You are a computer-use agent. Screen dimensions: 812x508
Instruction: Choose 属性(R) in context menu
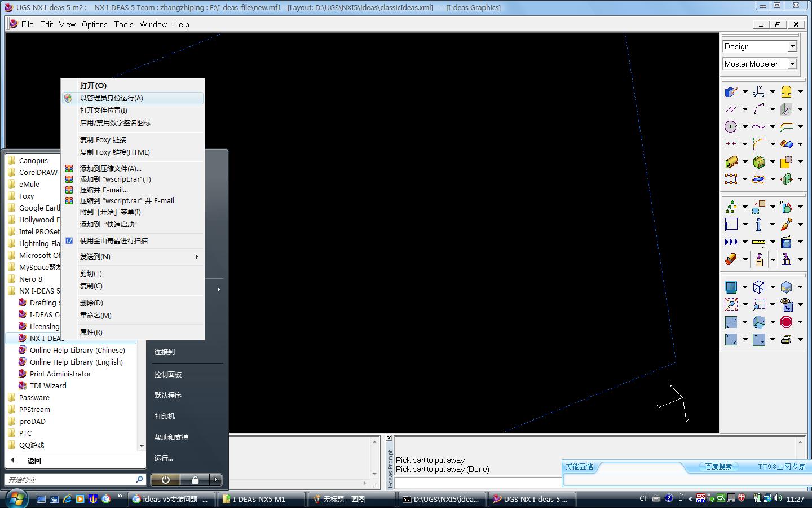pyautogui.click(x=133, y=332)
